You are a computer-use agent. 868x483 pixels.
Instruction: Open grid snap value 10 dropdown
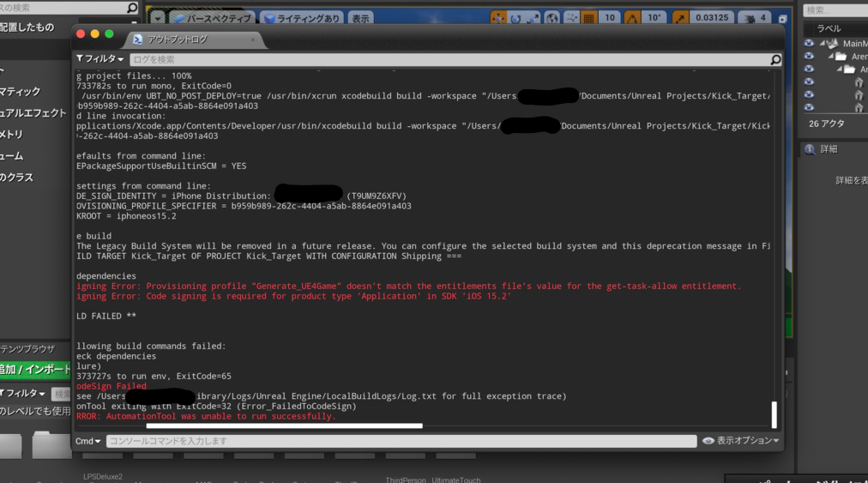coord(610,18)
